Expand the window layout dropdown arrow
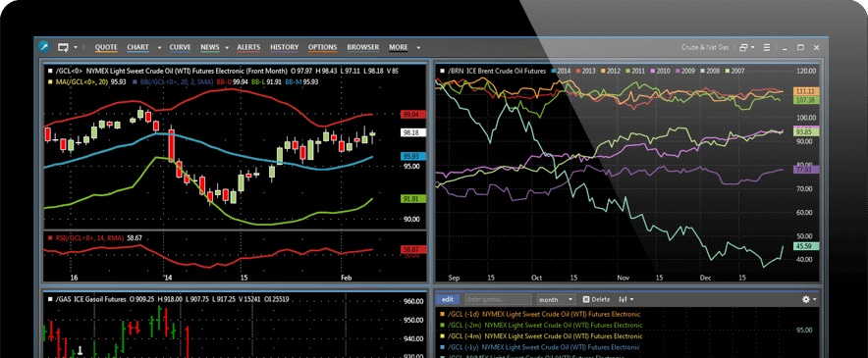This screenshot has height=358, width=868. (x=753, y=48)
